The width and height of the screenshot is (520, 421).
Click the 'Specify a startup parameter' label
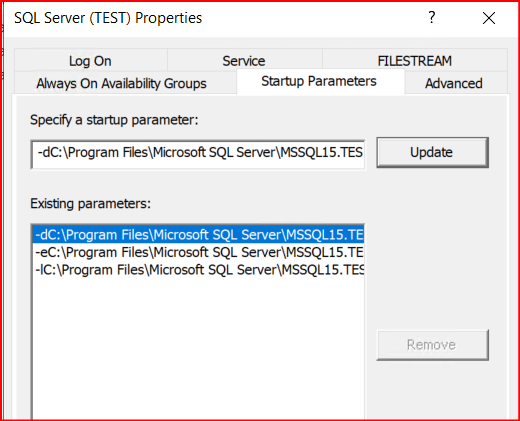[114, 120]
